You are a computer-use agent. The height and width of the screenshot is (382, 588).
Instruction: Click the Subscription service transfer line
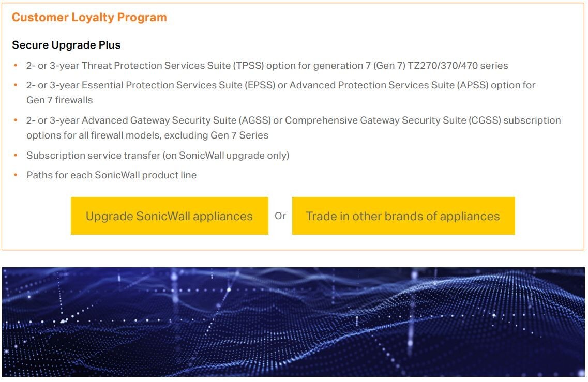[x=158, y=155]
